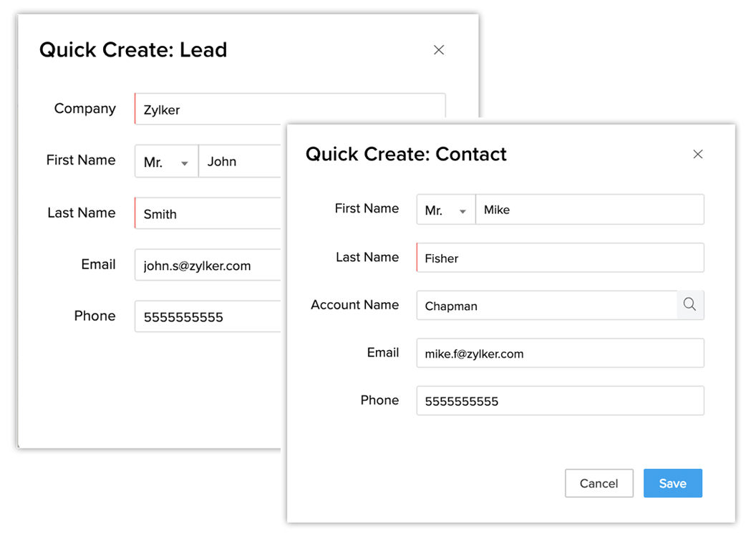
Task: Click the Account Name lookup search icon
Action: tap(690, 305)
